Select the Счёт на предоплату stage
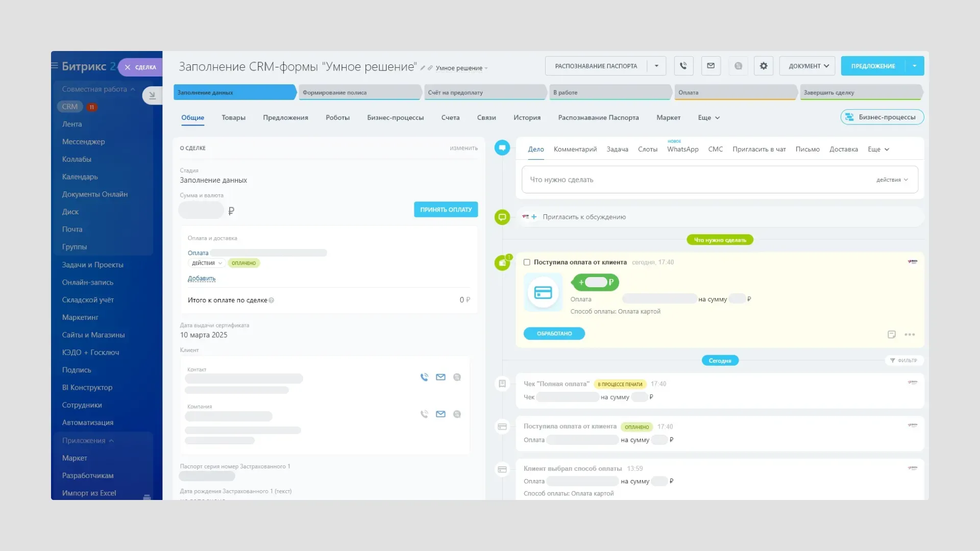Screen dimensions: 980x551 point(485,92)
